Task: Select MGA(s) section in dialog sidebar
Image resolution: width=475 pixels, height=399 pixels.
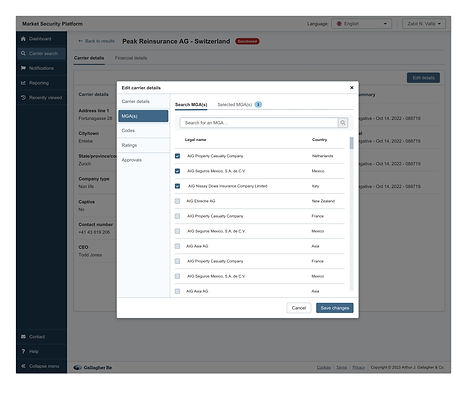Action: pyautogui.click(x=143, y=116)
